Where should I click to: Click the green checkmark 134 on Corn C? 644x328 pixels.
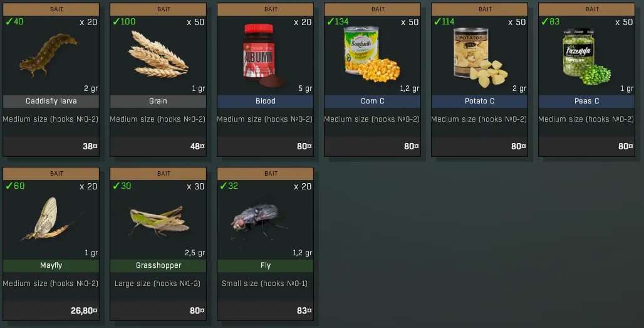[338, 21]
